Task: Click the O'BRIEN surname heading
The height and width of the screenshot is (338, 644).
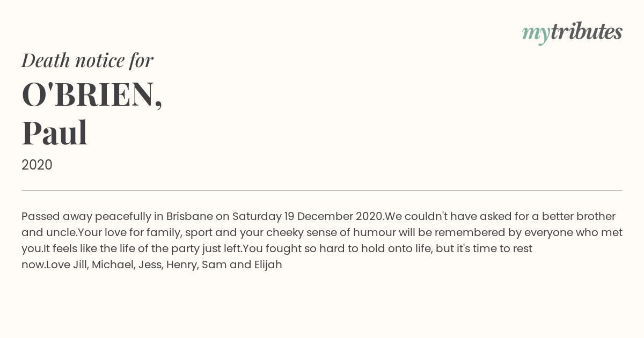Action: [x=92, y=94]
